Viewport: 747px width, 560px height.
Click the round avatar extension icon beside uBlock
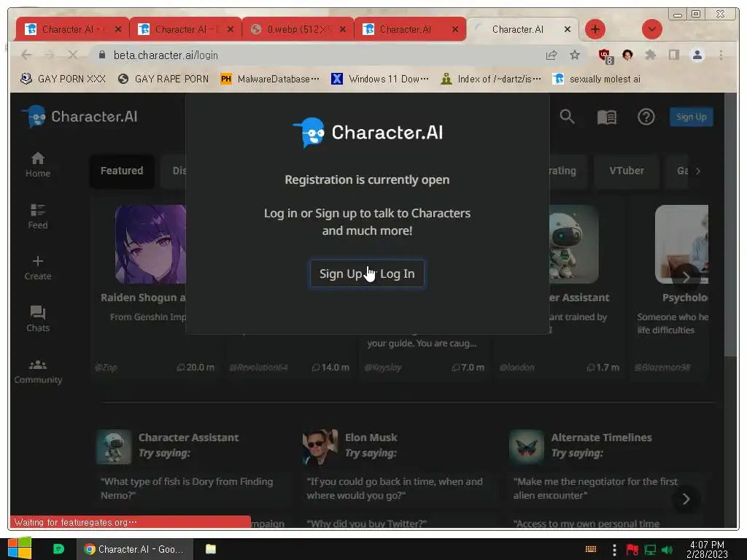pos(627,55)
